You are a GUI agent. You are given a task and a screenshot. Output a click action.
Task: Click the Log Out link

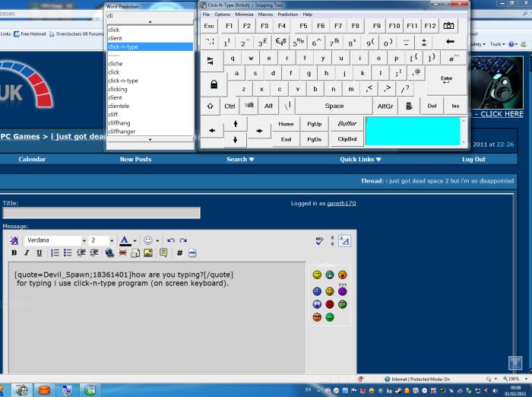tap(473, 160)
